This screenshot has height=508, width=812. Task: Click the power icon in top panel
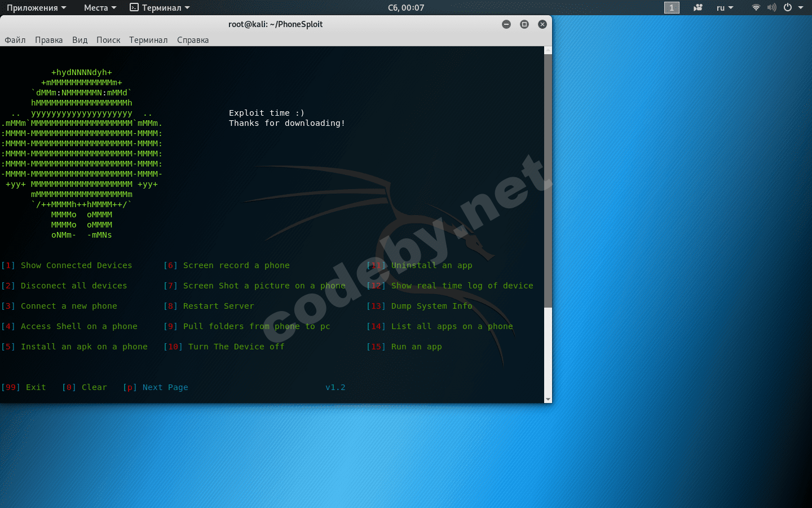[788, 8]
